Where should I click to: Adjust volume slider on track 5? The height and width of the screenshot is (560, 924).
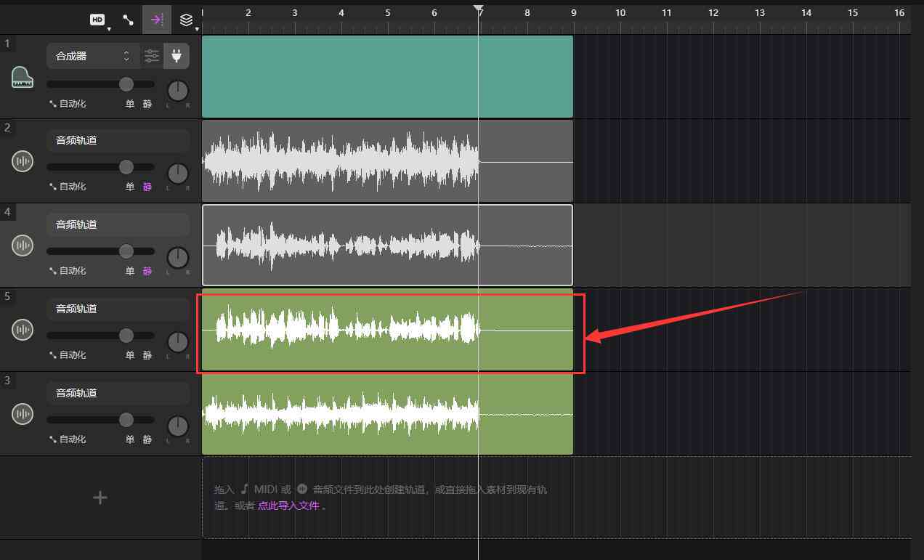(126, 336)
